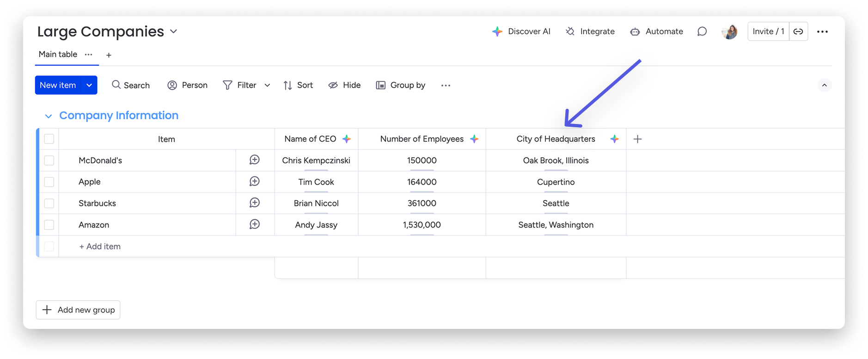Click the Company Information group title
The image size is (868, 359).
(119, 115)
